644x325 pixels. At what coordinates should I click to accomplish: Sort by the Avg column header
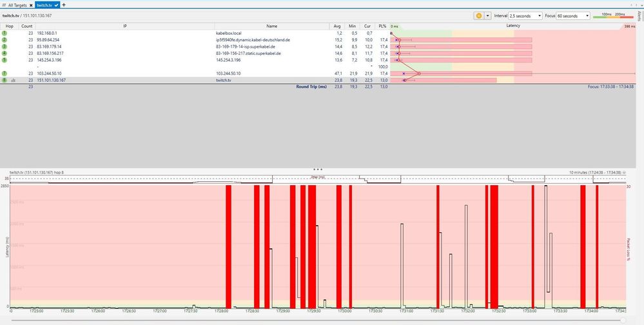(x=337, y=26)
